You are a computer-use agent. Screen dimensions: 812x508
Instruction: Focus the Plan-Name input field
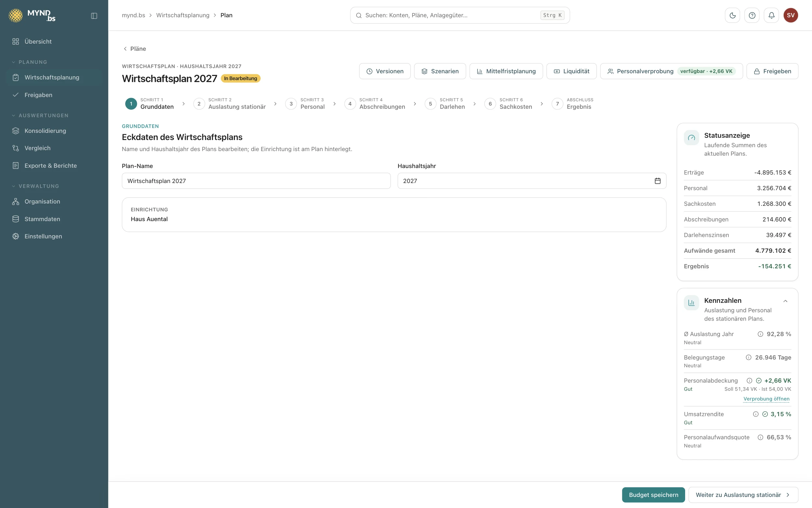click(x=256, y=181)
